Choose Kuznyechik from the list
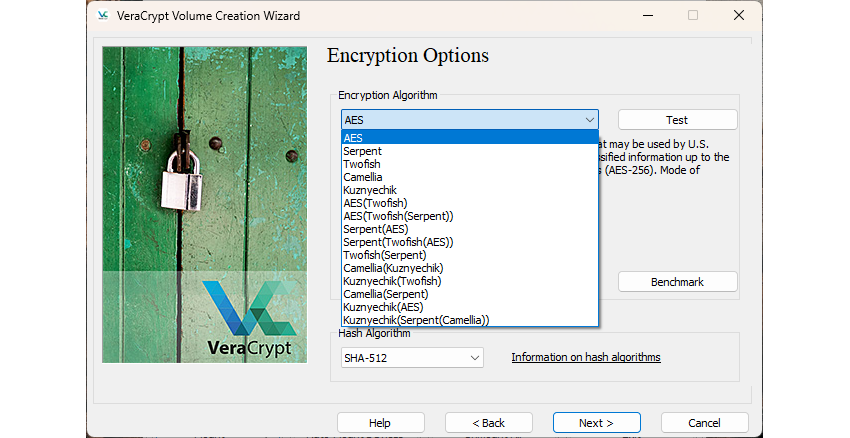This screenshot has height=438, width=850. click(469, 190)
